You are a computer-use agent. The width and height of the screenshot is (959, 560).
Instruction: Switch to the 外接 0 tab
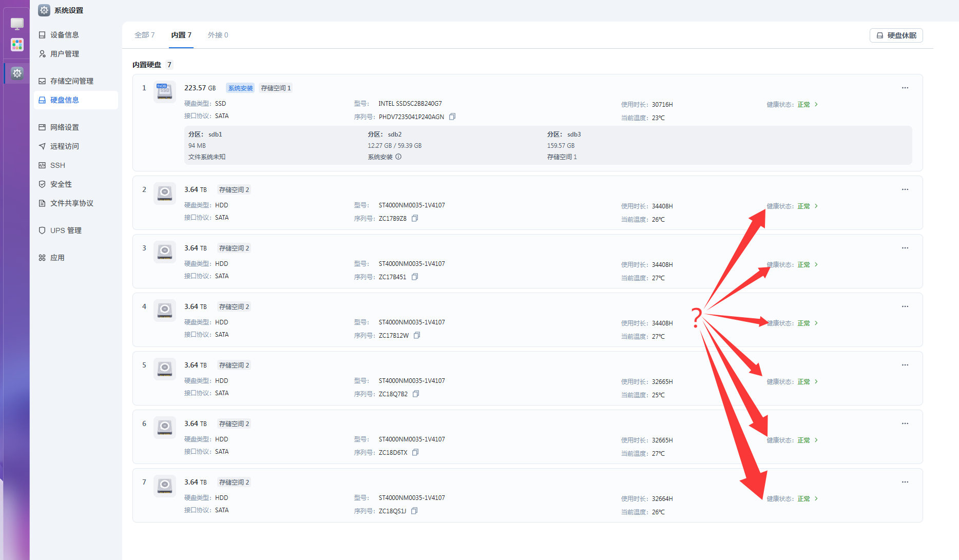coord(218,35)
